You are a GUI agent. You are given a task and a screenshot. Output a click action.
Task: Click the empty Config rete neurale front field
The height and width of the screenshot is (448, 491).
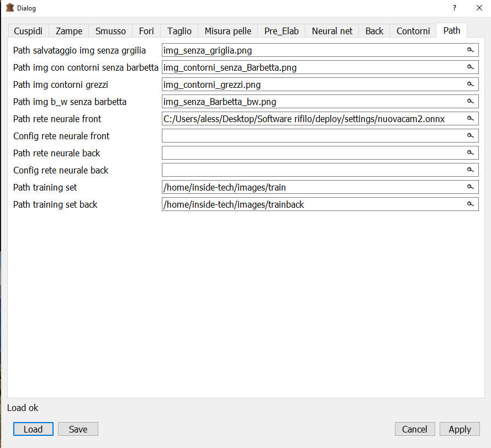(x=312, y=136)
